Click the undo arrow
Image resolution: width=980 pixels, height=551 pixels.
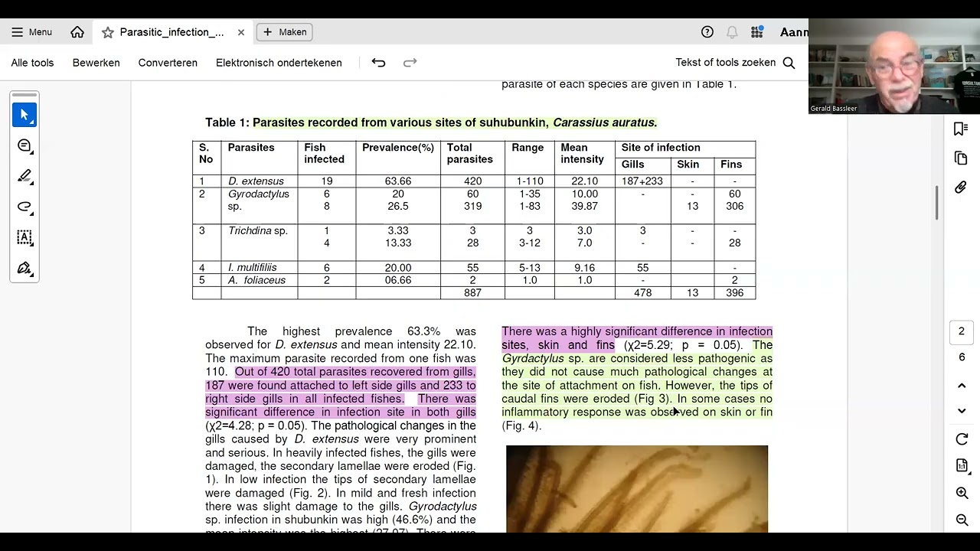[x=378, y=63]
